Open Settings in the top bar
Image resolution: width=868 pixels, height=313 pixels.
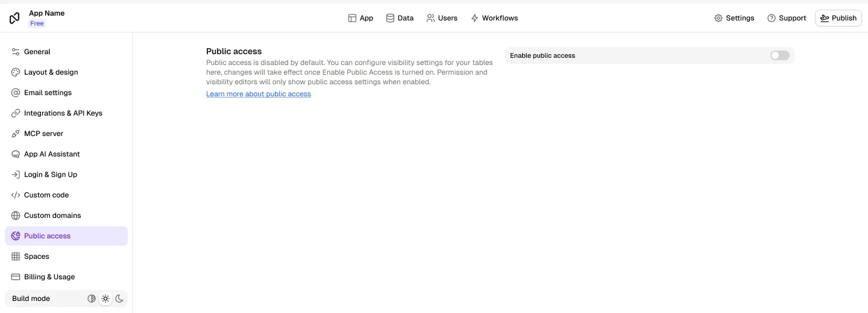(734, 18)
